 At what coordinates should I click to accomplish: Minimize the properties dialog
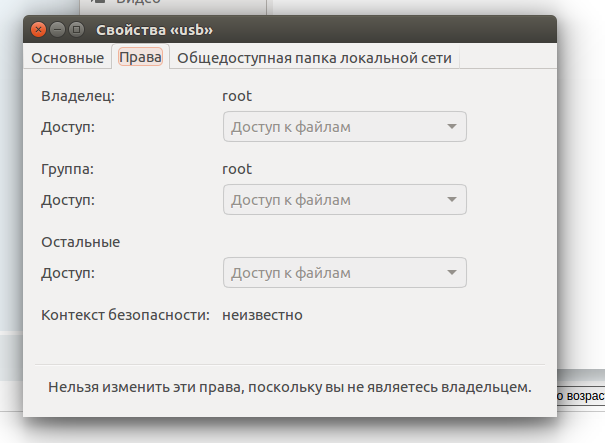point(56,30)
